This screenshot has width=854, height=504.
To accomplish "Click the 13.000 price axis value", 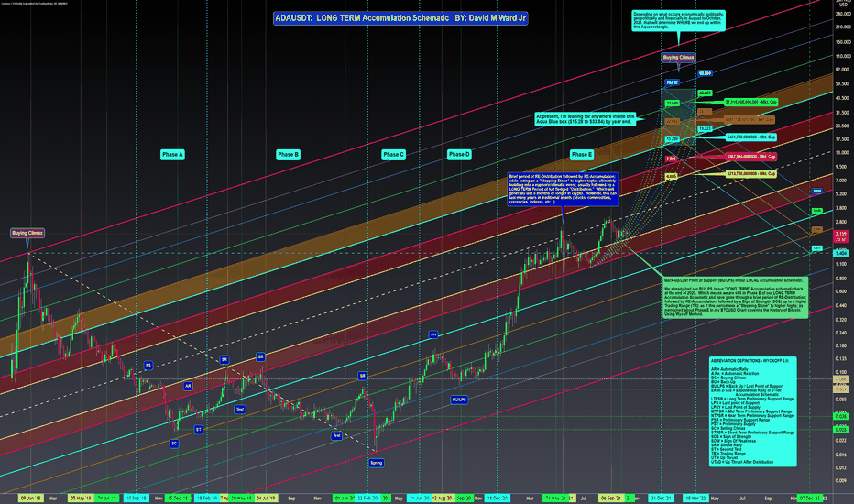I will [x=842, y=153].
